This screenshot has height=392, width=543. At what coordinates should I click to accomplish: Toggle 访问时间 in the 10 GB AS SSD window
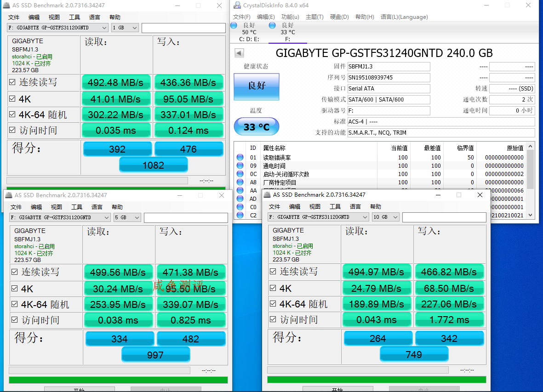273,319
